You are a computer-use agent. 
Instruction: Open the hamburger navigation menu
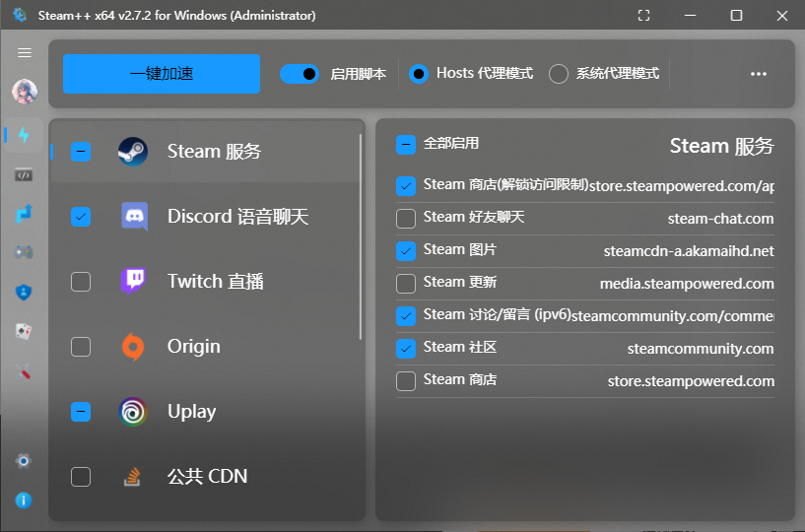point(24,53)
